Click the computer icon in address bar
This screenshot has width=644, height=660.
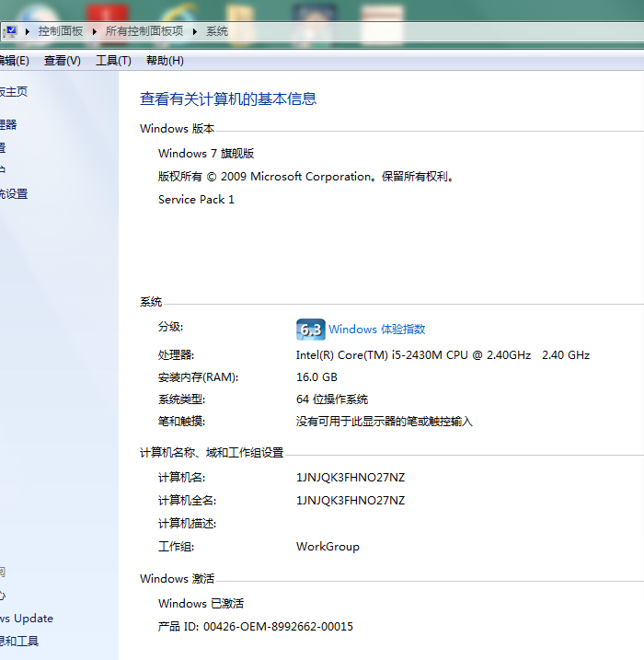[10, 31]
